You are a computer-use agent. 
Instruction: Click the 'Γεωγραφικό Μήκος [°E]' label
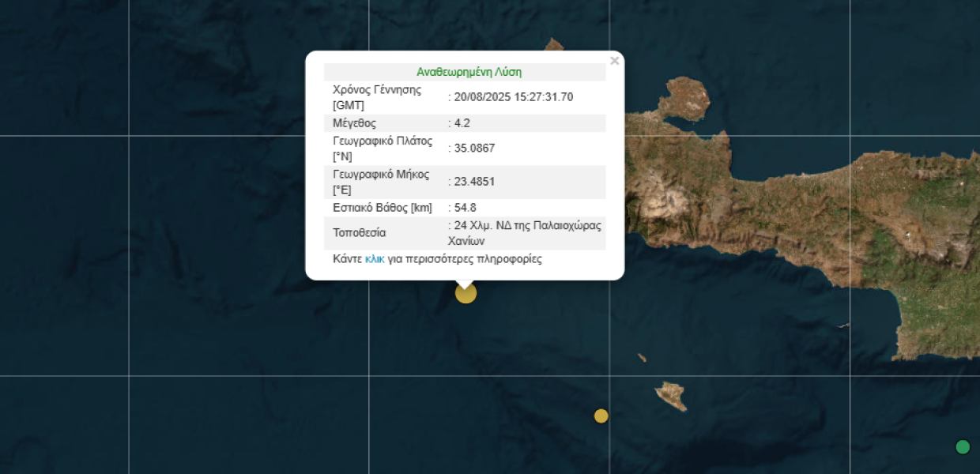coord(381,182)
